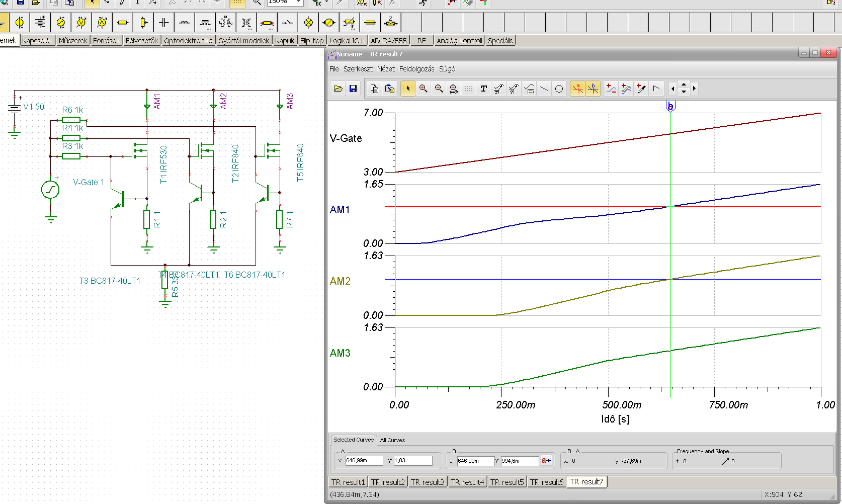Click the red 'a' arrow button beside B fields
Screen dimensions: 842x504
[x=546, y=460]
